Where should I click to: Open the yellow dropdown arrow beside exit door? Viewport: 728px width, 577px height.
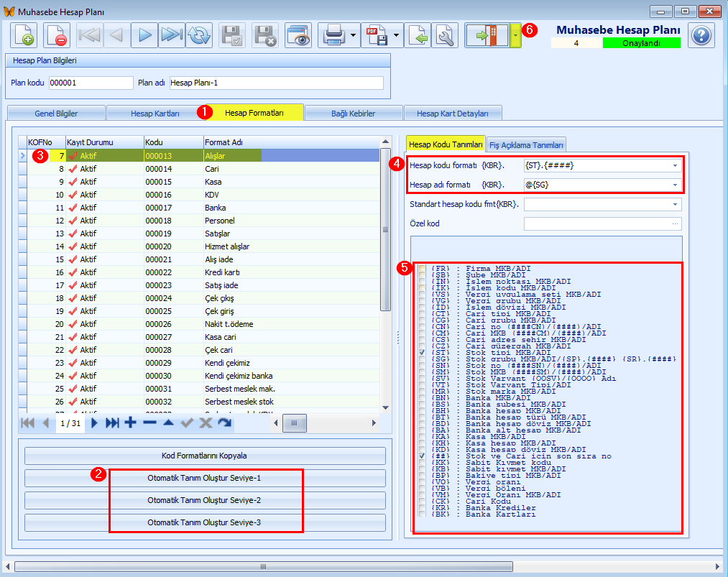[515, 35]
